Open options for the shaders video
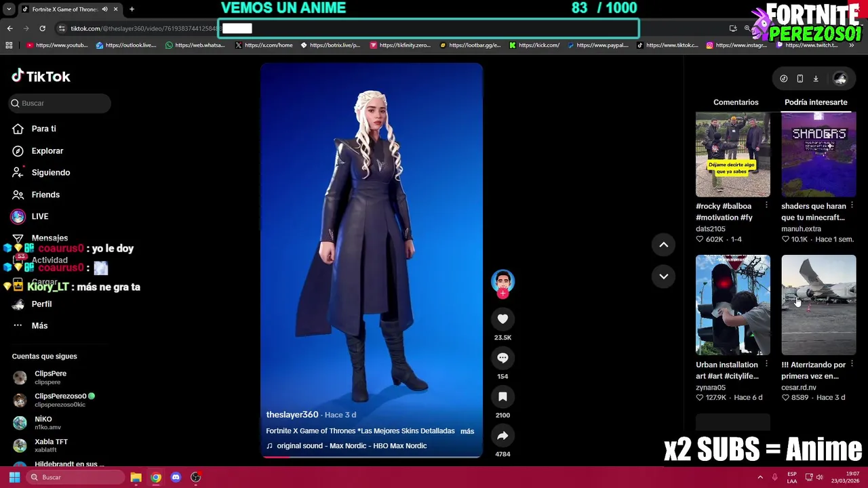Viewport: 868px width, 488px height. (x=852, y=205)
